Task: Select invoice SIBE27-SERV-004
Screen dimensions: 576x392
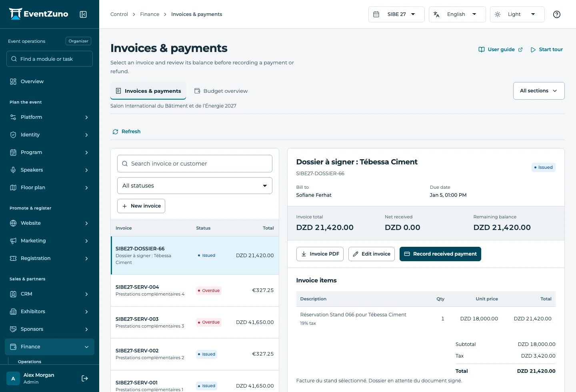Action: tap(195, 290)
